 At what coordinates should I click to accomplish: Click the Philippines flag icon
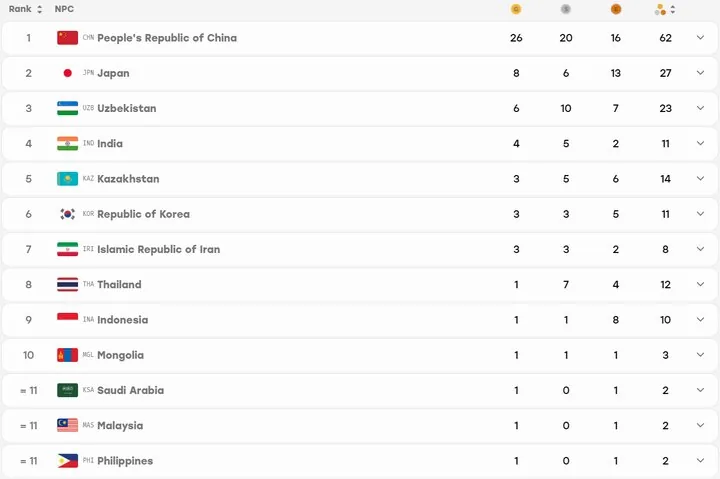68,461
